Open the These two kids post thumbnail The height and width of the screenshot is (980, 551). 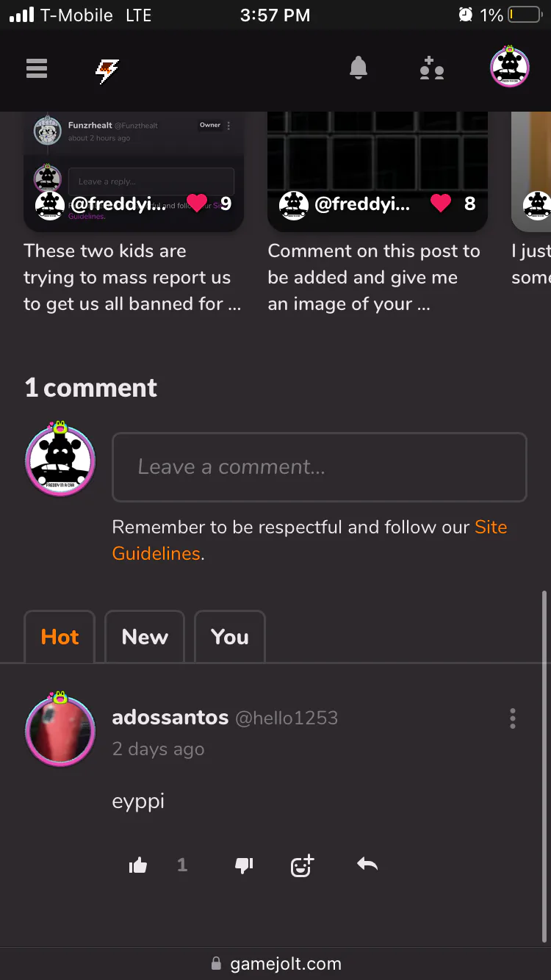[x=134, y=172]
